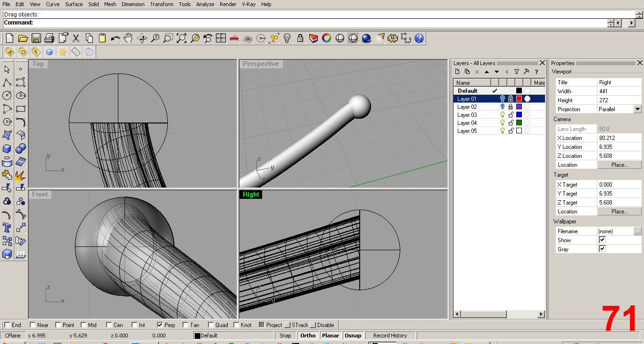Click the New file icon

[x=9, y=38]
